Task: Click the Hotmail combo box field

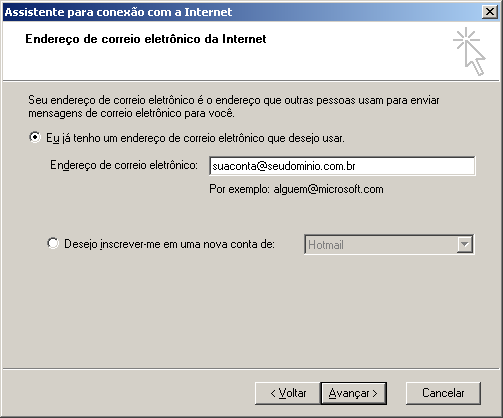Action: 389,244
